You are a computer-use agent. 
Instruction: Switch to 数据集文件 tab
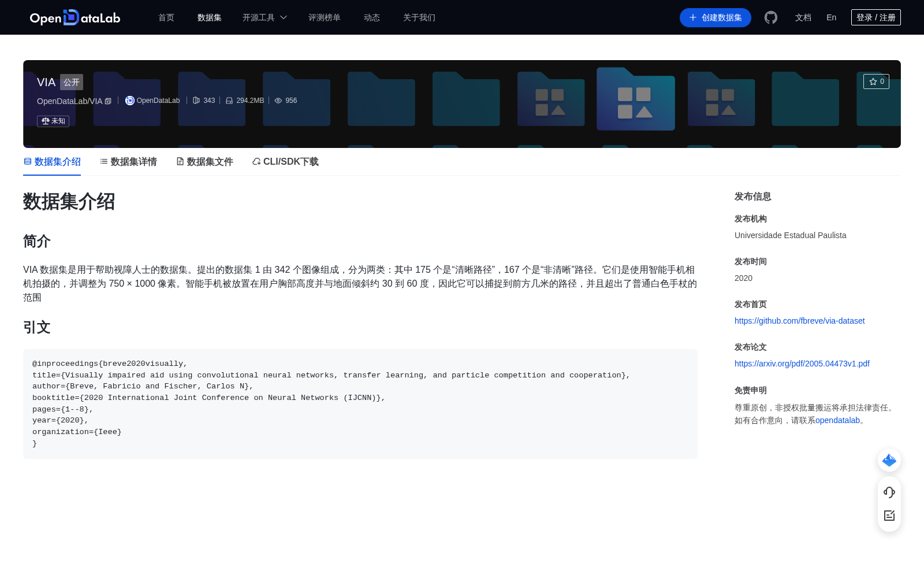pyautogui.click(x=204, y=162)
